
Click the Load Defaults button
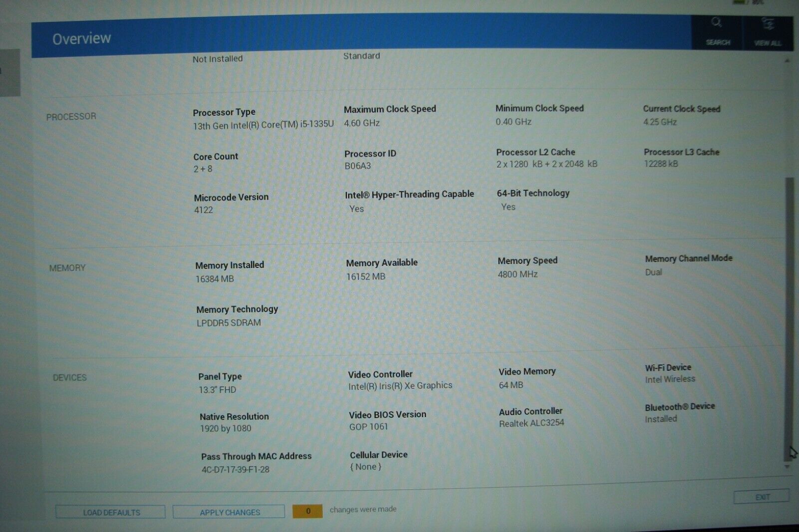pos(110,512)
